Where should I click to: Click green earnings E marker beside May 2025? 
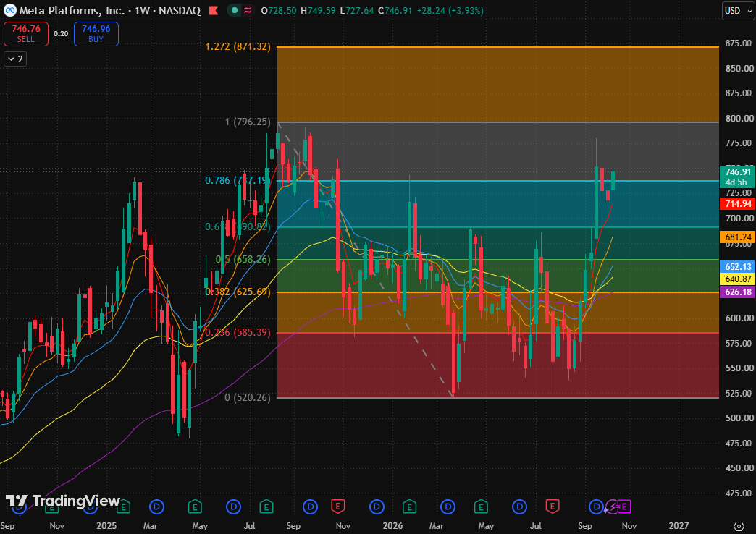[x=195, y=507]
